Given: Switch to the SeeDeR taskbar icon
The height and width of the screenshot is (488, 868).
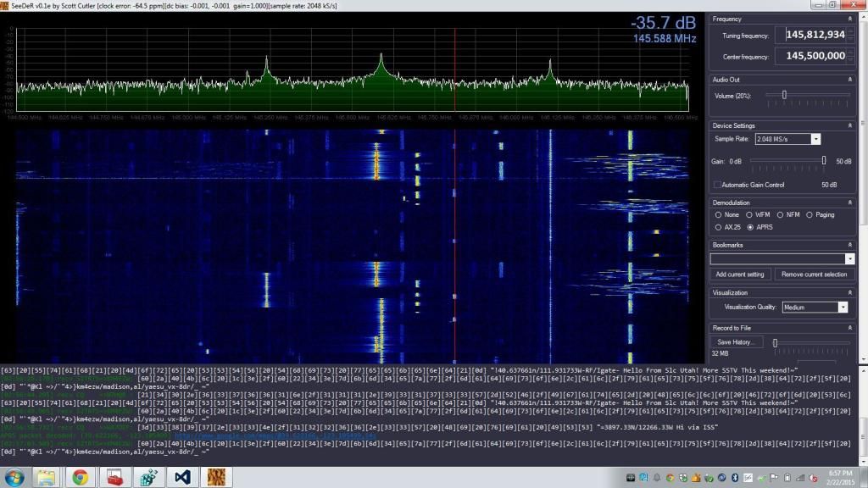Looking at the screenshot, I should 216,477.
